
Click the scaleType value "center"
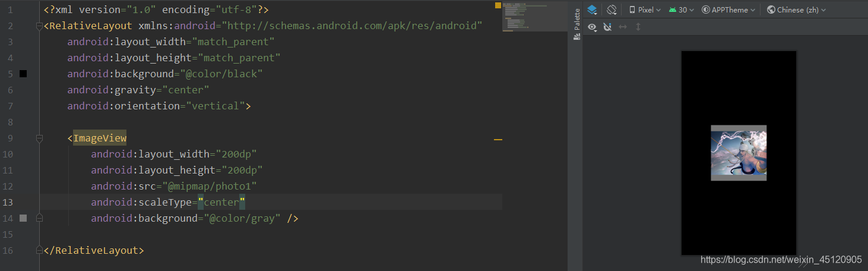click(221, 202)
